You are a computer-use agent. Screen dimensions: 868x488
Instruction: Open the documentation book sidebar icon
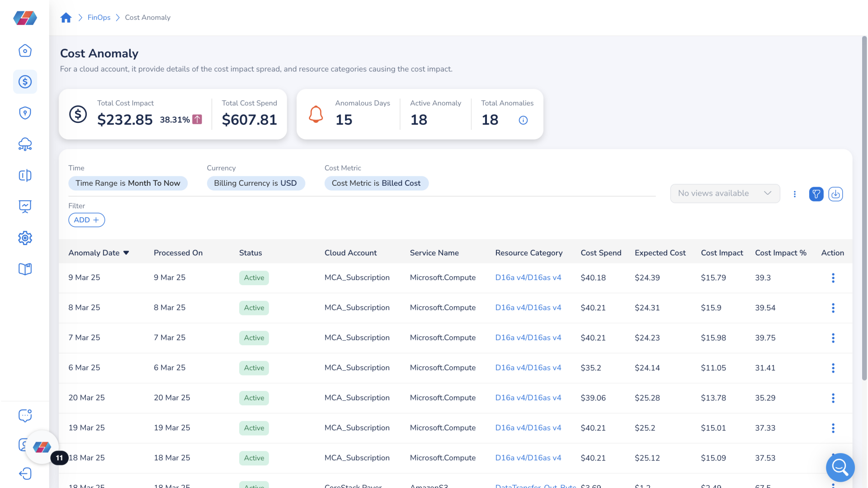click(x=25, y=269)
